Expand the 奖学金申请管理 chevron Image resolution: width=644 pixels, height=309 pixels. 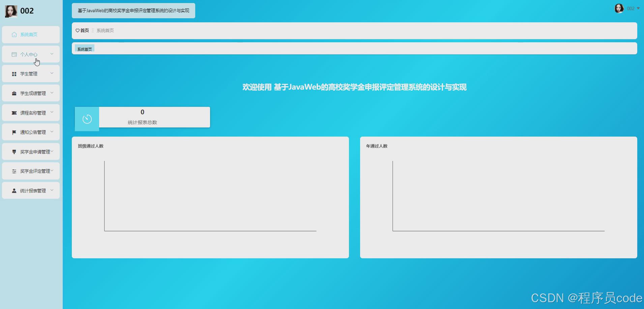[52, 151]
